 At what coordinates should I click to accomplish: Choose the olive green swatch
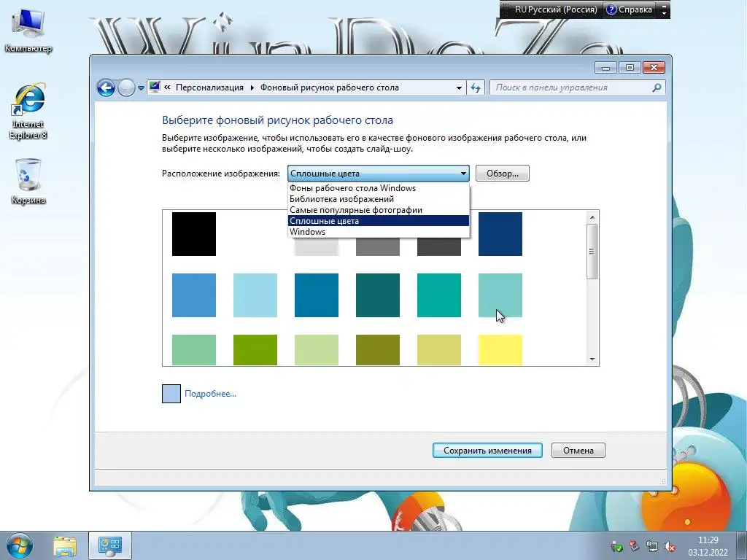[378, 350]
